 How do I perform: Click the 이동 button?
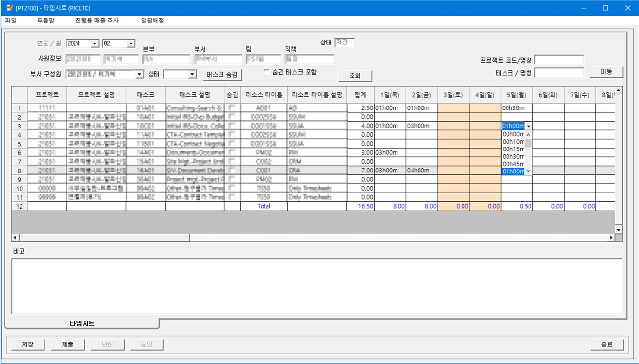pos(606,72)
